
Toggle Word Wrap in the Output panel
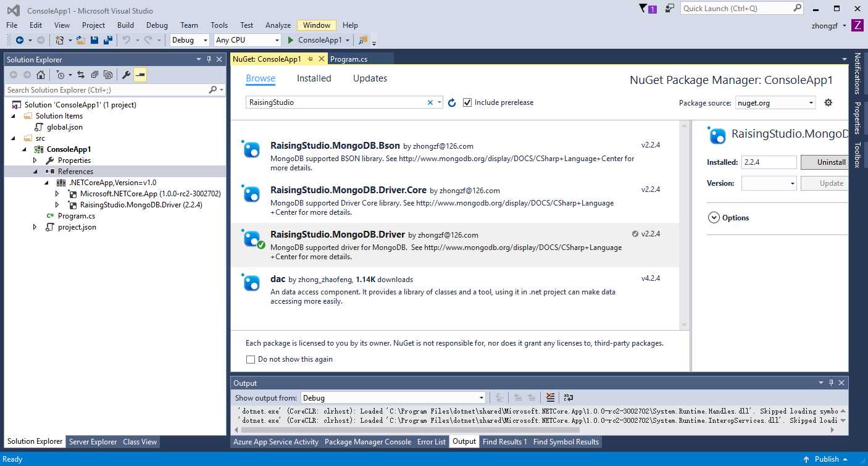(568, 398)
